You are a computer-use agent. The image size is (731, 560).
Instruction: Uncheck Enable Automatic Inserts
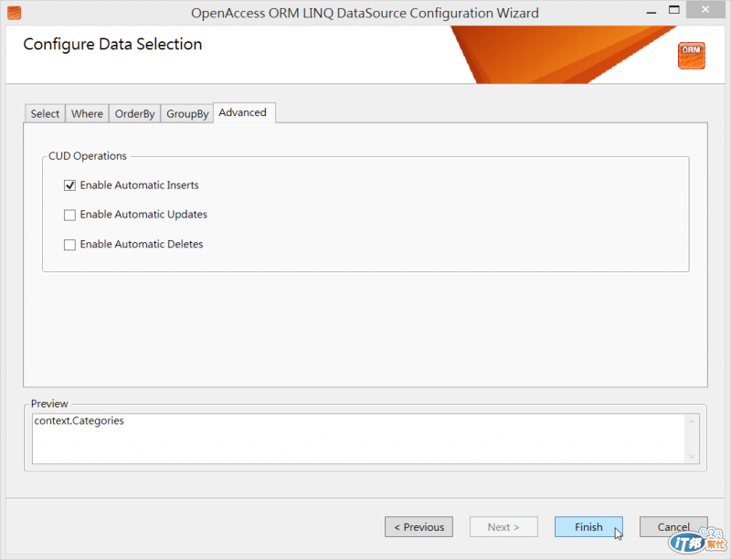[x=69, y=185]
